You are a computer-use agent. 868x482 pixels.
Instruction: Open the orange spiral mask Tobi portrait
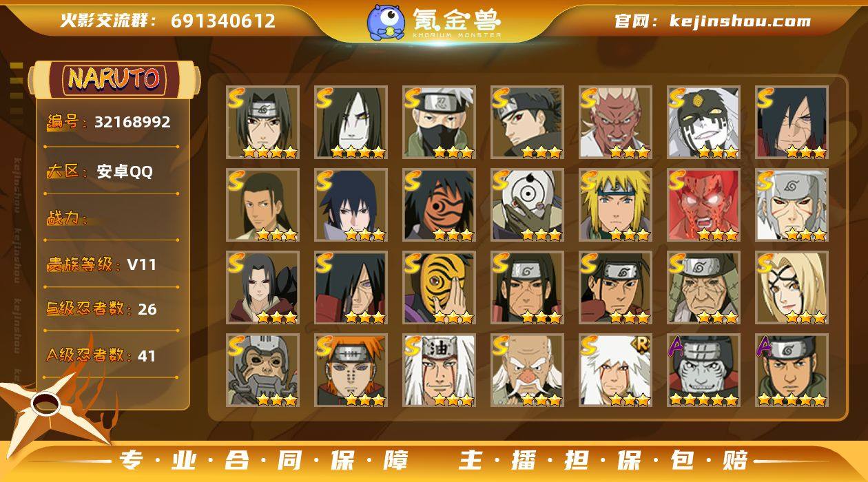[439, 205]
